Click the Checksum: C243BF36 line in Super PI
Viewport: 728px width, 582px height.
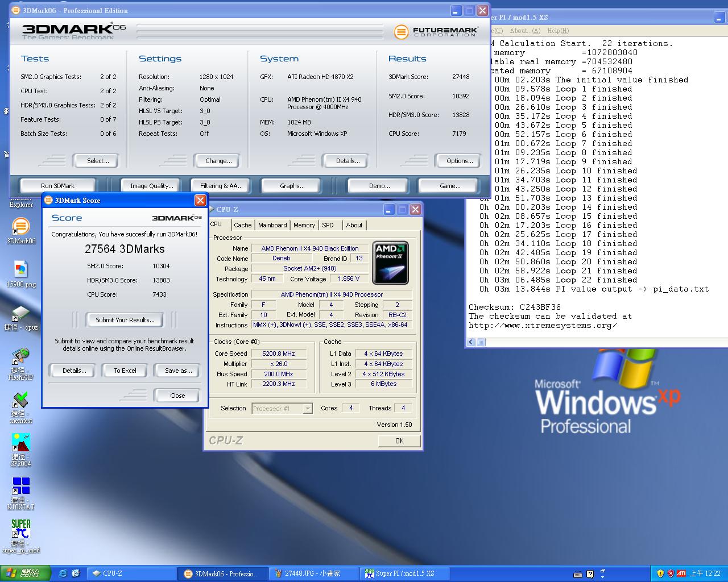tap(515, 307)
